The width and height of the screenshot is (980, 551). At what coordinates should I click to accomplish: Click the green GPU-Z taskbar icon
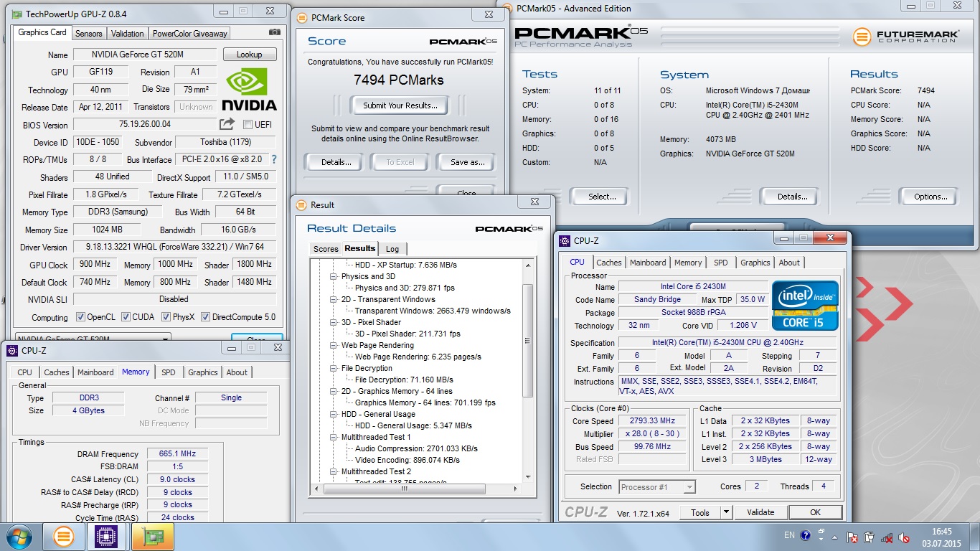(151, 537)
